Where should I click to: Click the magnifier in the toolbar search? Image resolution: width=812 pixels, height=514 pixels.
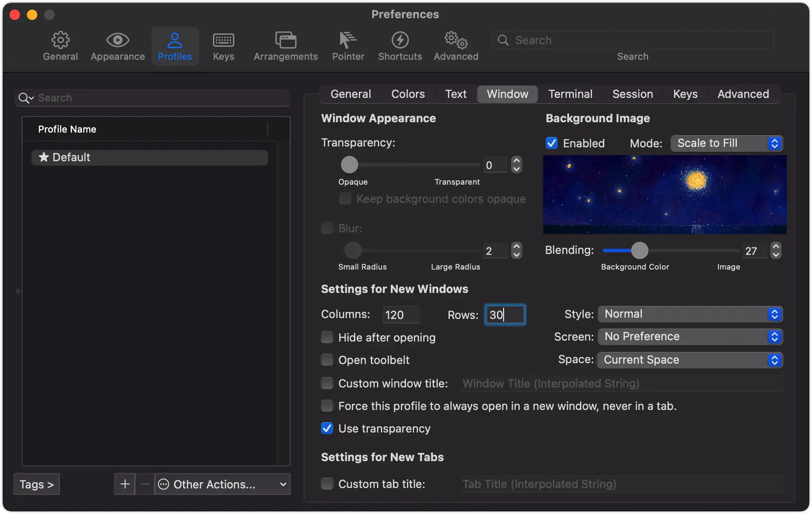pyautogui.click(x=503, y=40)
